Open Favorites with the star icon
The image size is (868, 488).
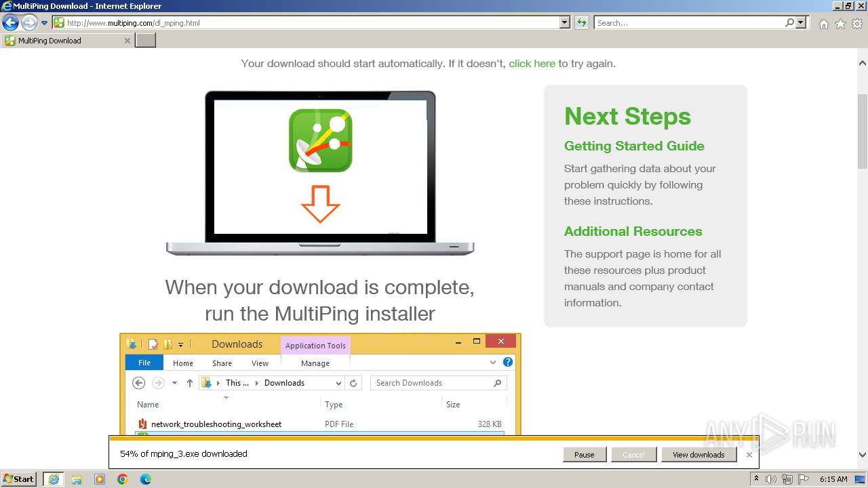[x=840, y=24]
